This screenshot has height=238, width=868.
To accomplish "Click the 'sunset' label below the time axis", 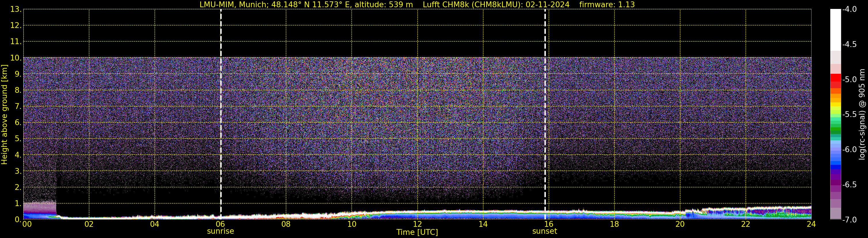I will [544, 231].
